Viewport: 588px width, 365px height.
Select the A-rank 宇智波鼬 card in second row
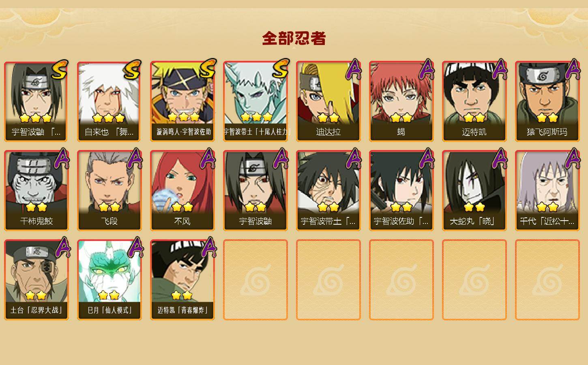255,191
